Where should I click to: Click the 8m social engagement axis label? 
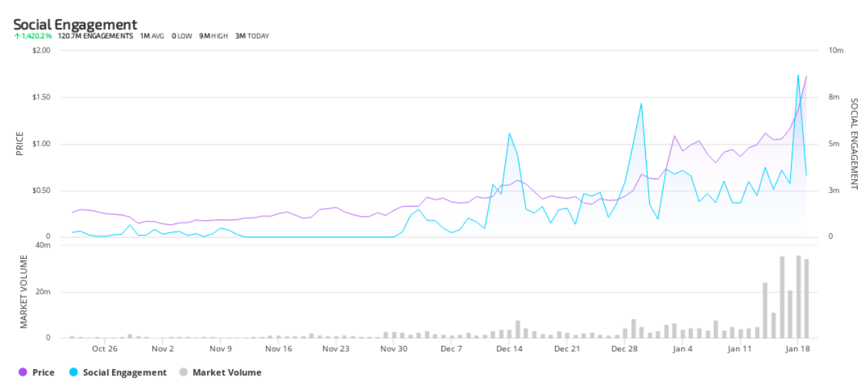pyautogui.click(x=833, y=97)
